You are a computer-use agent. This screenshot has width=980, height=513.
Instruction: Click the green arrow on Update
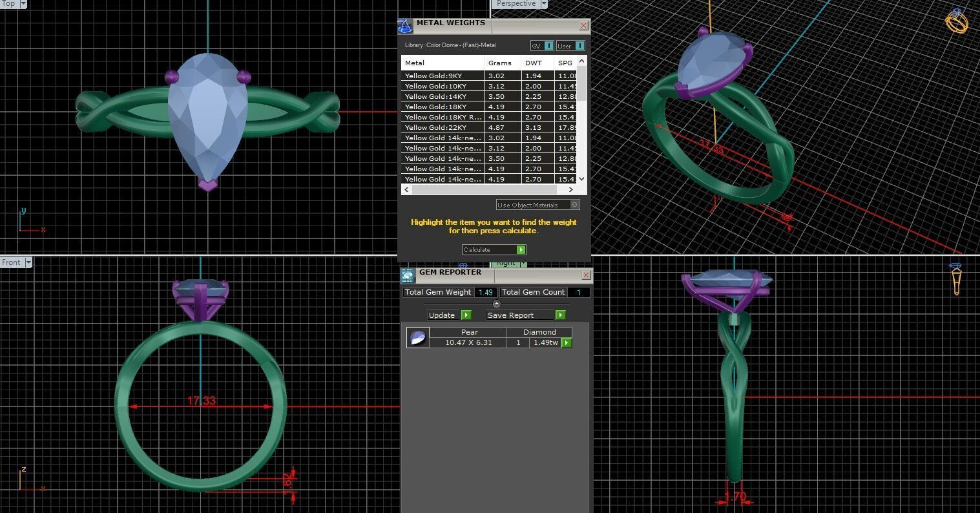pos(466,315)
